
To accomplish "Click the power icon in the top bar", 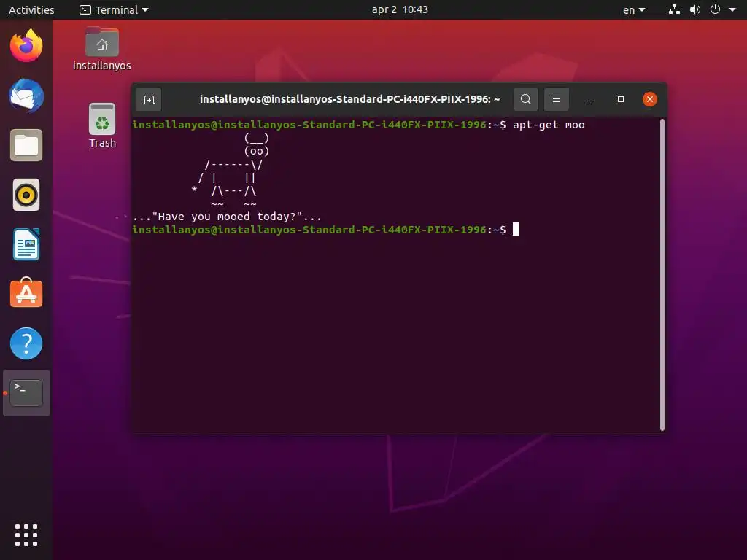I will pyautogui.click(x=715, y=9).
